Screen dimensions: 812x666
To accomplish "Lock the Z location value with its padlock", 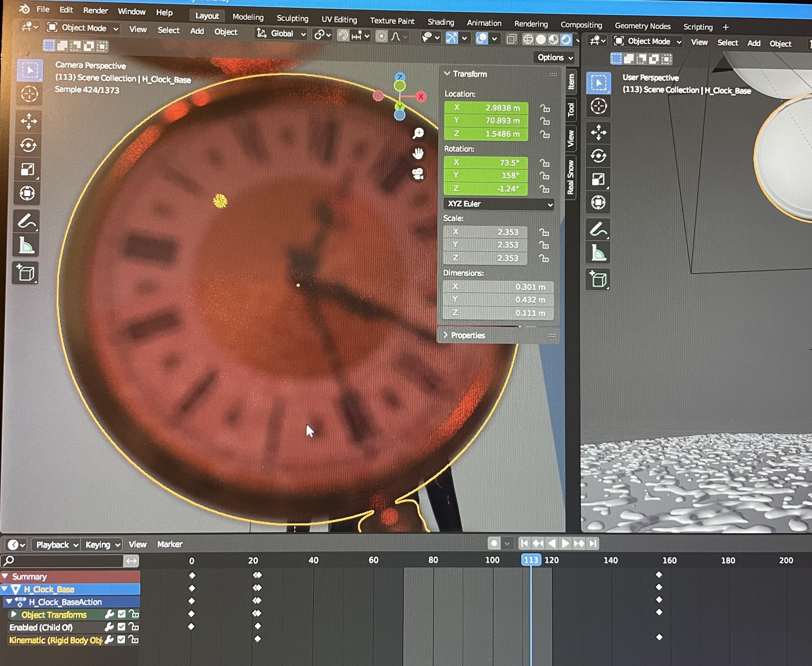I will (546, 135).
